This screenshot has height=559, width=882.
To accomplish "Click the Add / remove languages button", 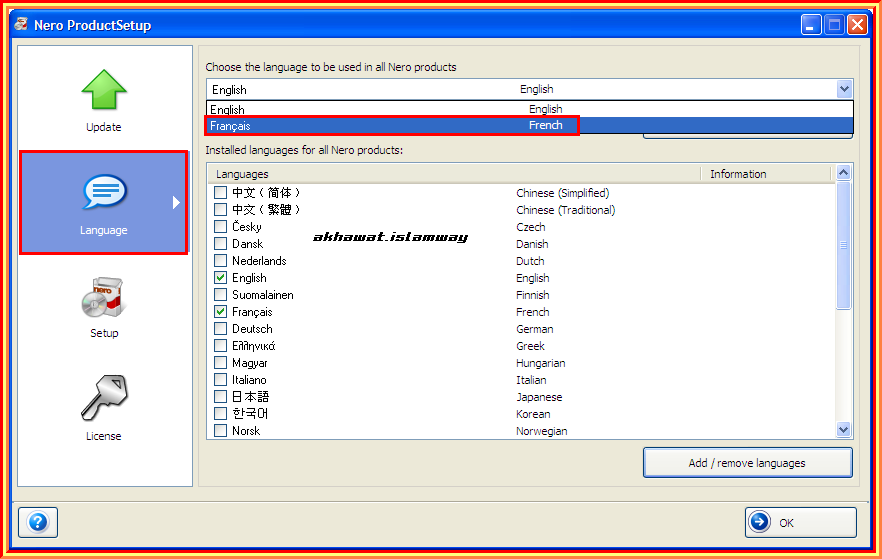I will coord(748,463).
